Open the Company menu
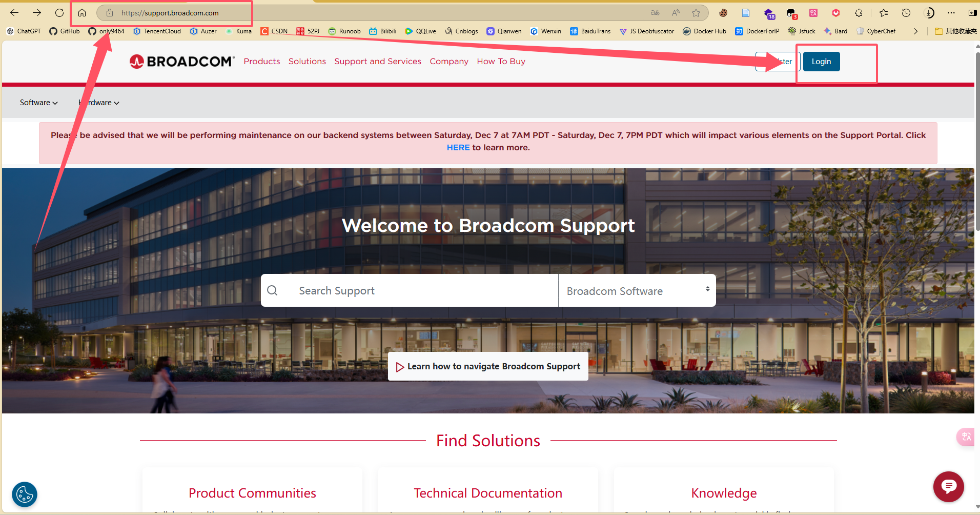980x515 pixels. click(449, 62)
